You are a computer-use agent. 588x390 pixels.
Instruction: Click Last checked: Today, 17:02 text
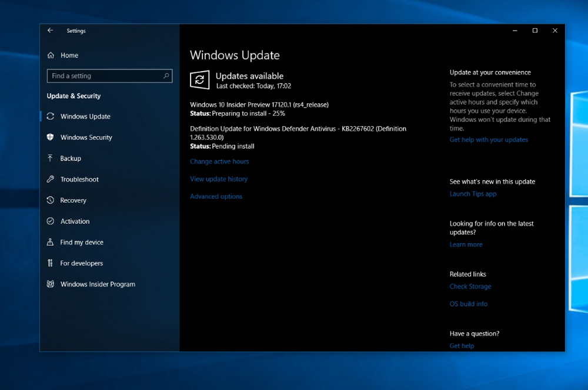coord(253,86)
